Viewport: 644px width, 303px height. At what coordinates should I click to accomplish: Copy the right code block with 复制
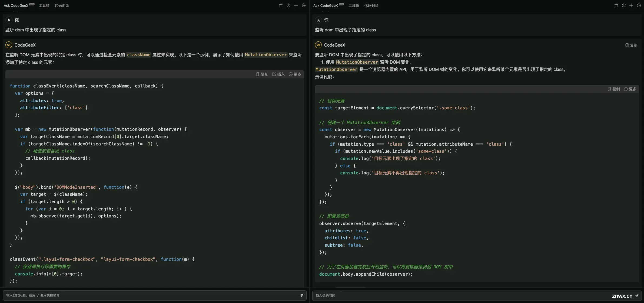[x=614, y=89]
